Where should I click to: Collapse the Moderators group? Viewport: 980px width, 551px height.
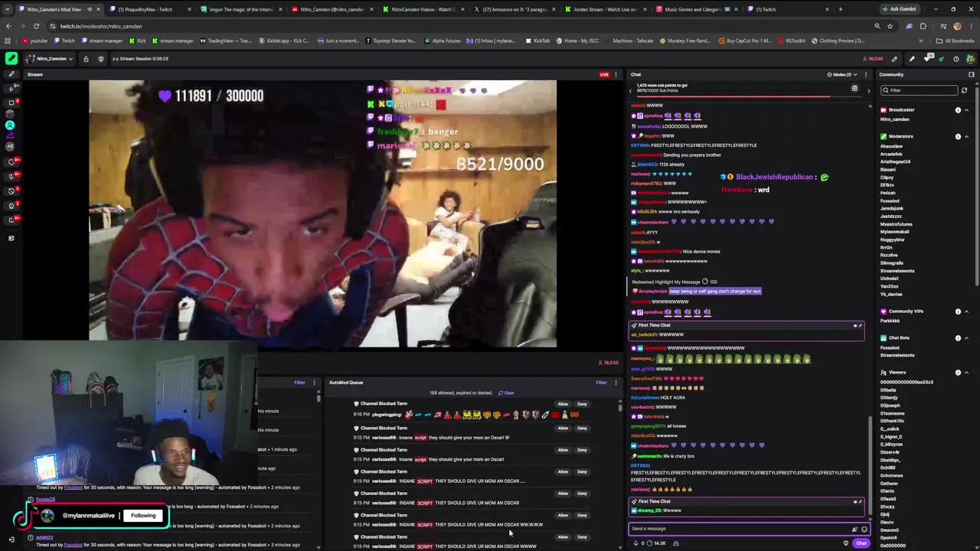coord(966,136)
